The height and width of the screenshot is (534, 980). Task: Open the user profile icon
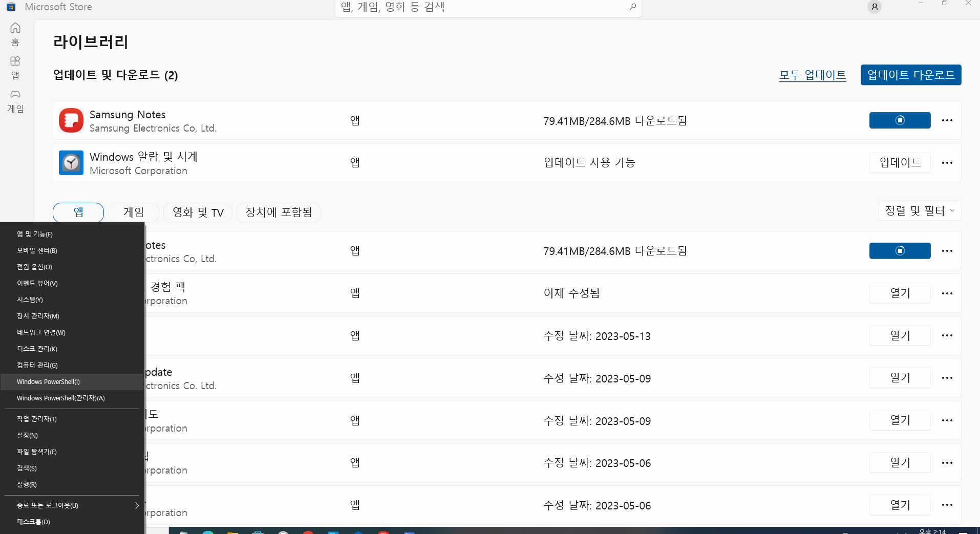click(875, 7)
